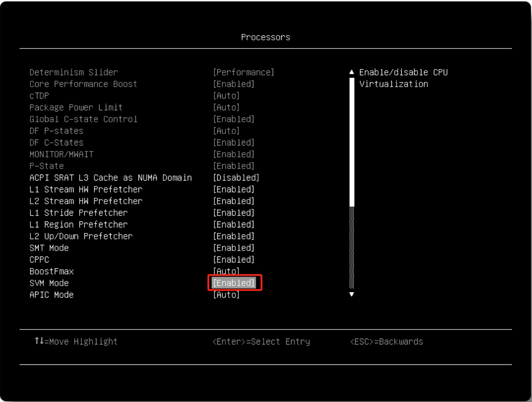Click the ESC Backwards hint text

click(x=386, y=342)
